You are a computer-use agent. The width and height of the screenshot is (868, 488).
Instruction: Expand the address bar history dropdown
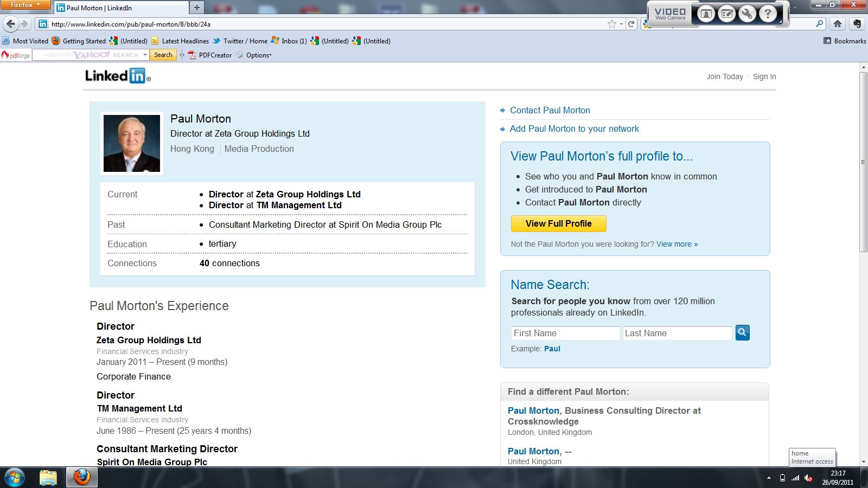coord(622,24)
